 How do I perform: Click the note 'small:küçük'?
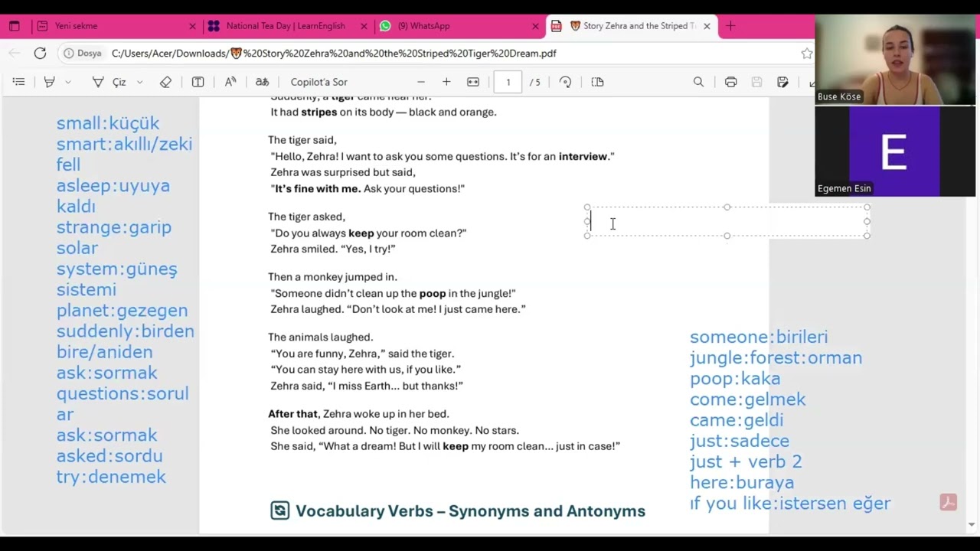[x=108, y=123]
